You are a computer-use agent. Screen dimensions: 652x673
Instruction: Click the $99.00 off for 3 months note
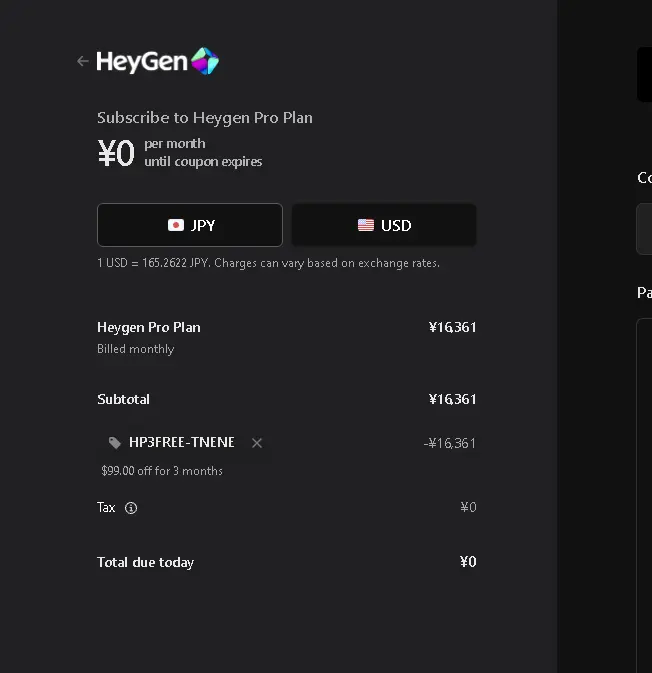tap(162, 471)
